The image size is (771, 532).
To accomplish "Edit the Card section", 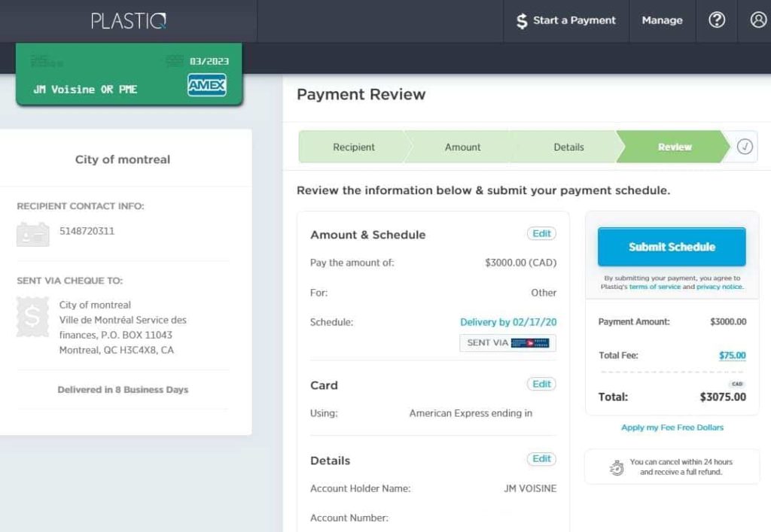I will click(x=541, y=385).
